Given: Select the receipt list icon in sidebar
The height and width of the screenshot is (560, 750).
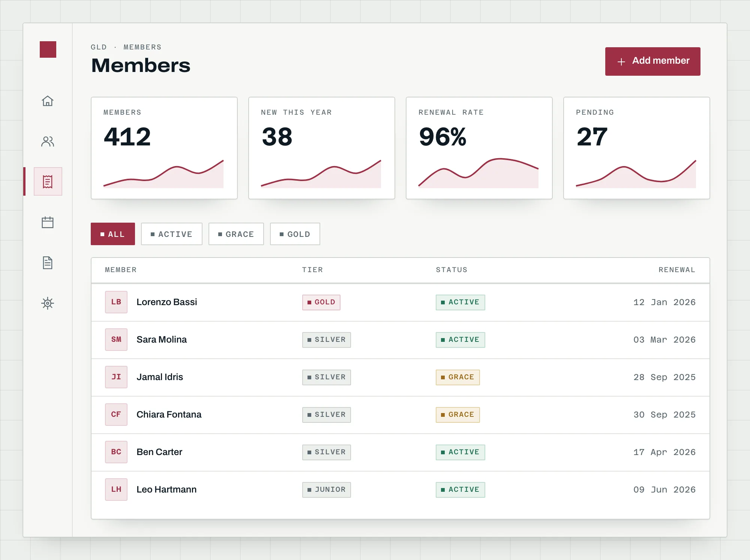Looking at the screenshot, I should (48, 181).
